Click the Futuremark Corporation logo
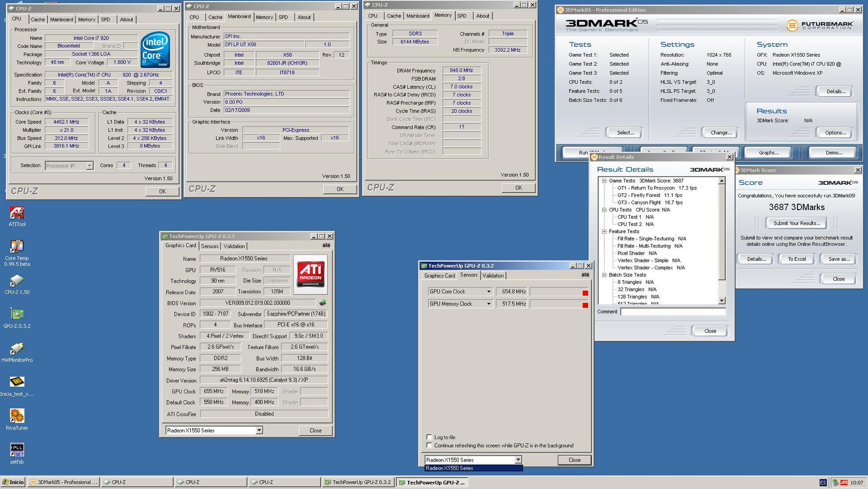 (x=820, y=25)
